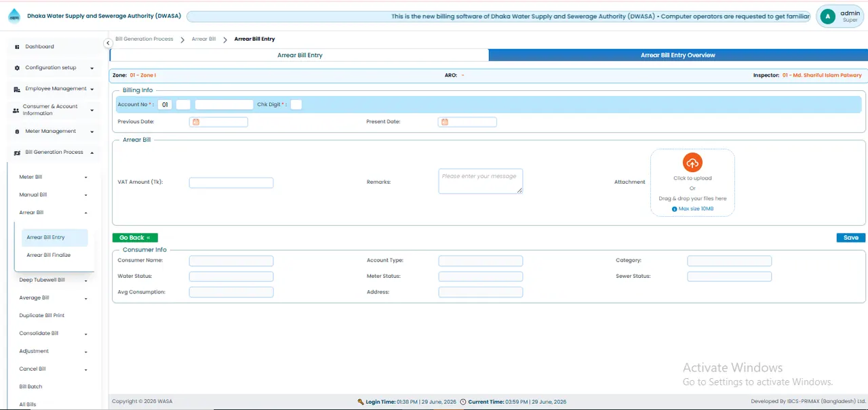The image size is (868, 410).
Task: Click the Configuration setup gear icon
Action: (17, 68)
